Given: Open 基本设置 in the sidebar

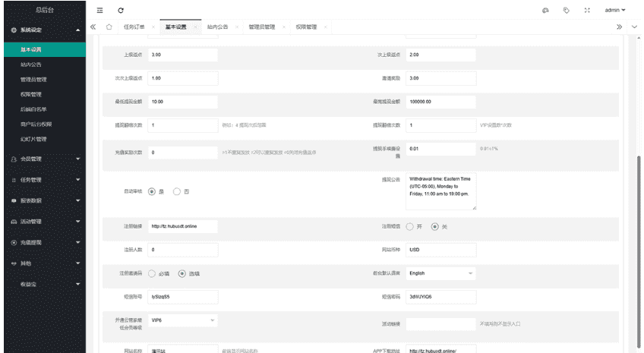Looking at the screenshot, I should (x=45, y=49).
